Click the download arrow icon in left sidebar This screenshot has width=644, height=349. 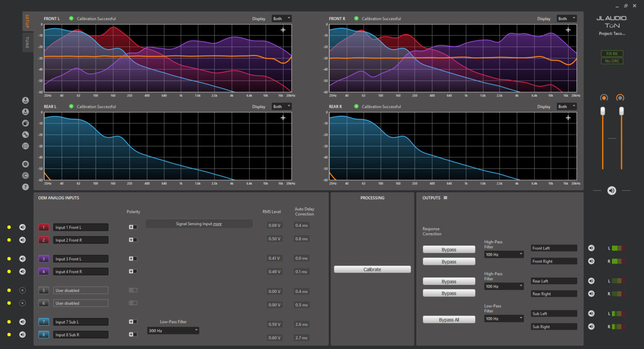click(x=26, y=112)
